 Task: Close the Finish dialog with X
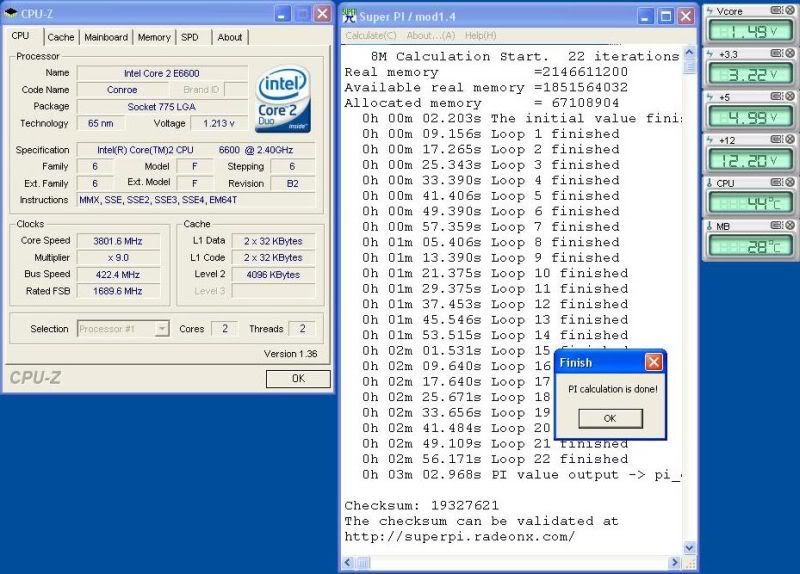[654, 362]
